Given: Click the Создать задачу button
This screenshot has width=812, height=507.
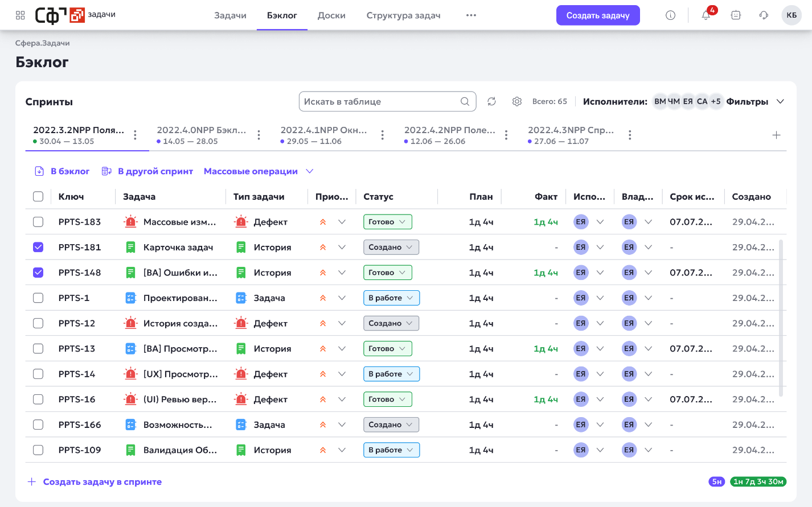Looking at the screenshot, I should 598,15.
